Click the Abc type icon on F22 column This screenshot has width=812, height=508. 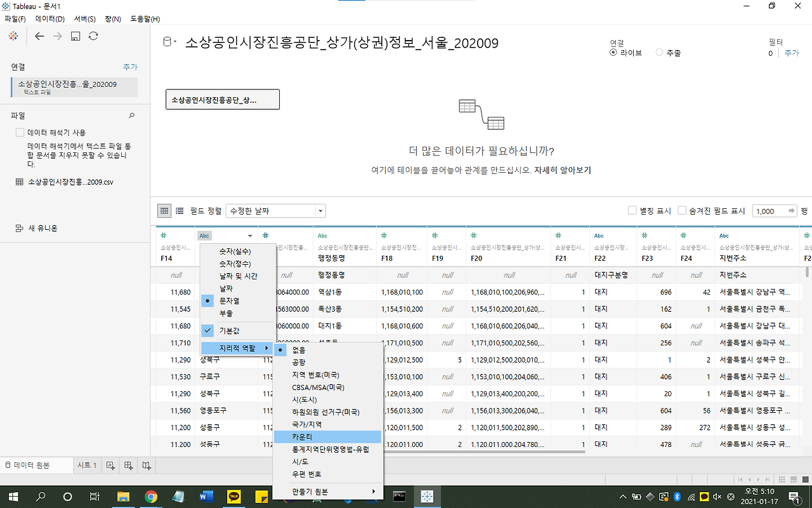pyautogui.click(x=599, y=236)
